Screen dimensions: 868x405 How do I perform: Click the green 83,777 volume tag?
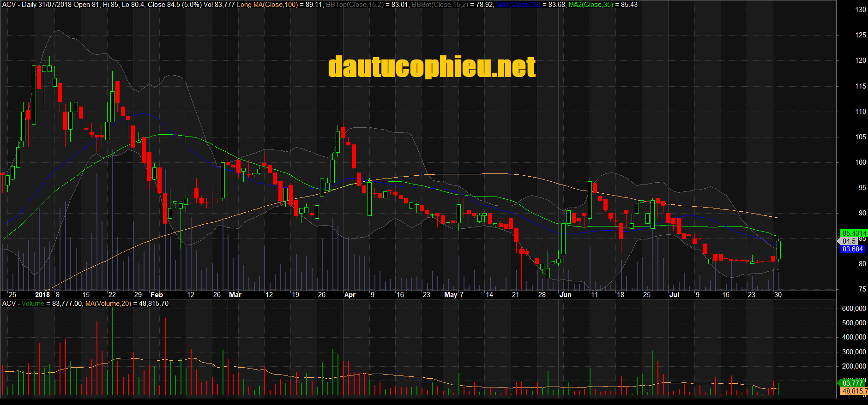(x=852, y=383)
